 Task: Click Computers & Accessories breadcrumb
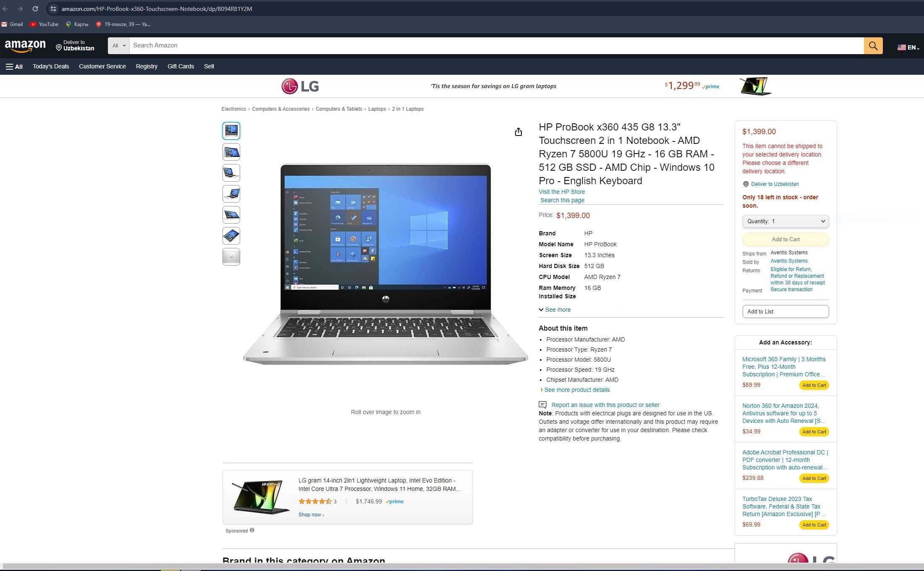click(x=281, y=109)
